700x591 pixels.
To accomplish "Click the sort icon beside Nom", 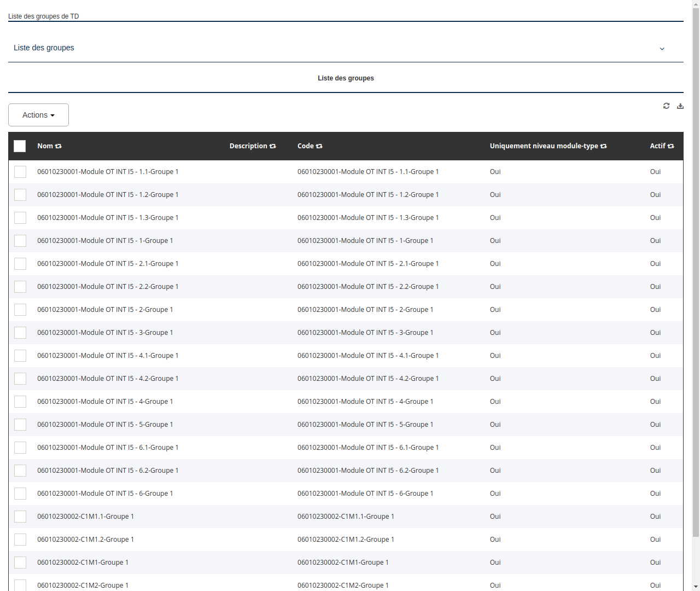I will [x=59, y=146].
